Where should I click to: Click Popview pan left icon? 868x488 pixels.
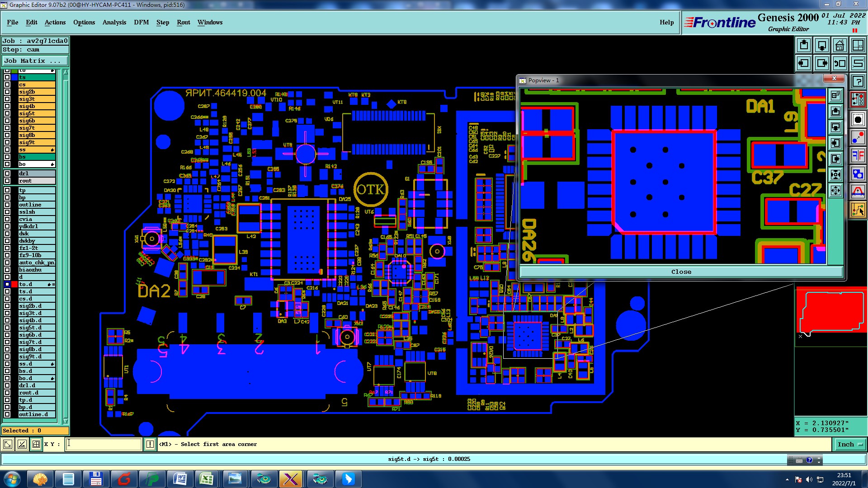[836, 143]
